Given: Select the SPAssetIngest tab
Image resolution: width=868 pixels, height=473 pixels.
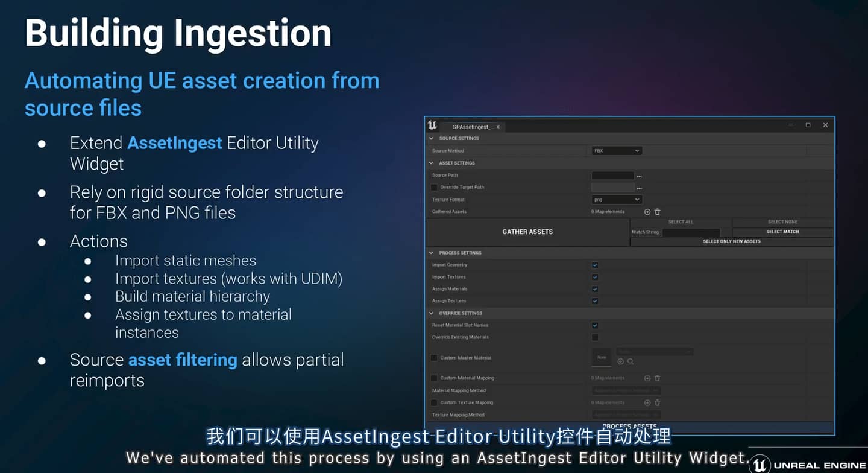Looking at the screenshot, I should [473, 127].
